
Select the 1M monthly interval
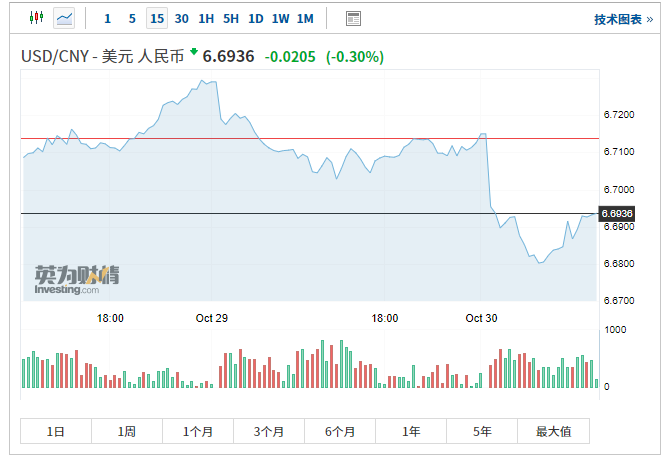(x=305, y=18)
